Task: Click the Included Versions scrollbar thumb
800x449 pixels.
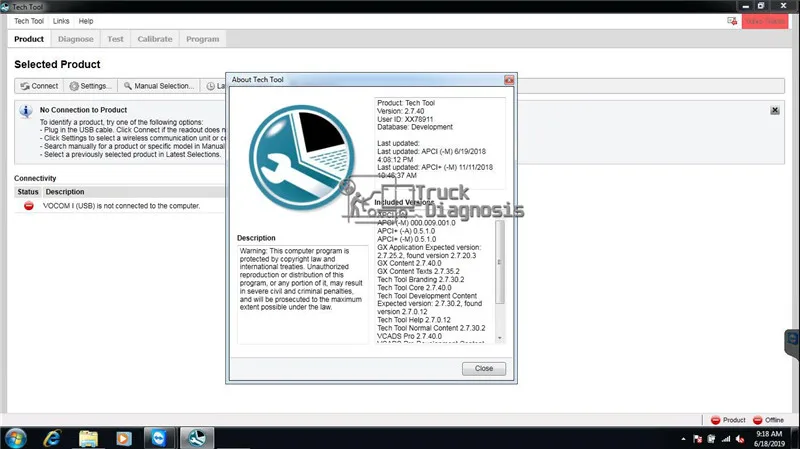Action: coord(499,262)
